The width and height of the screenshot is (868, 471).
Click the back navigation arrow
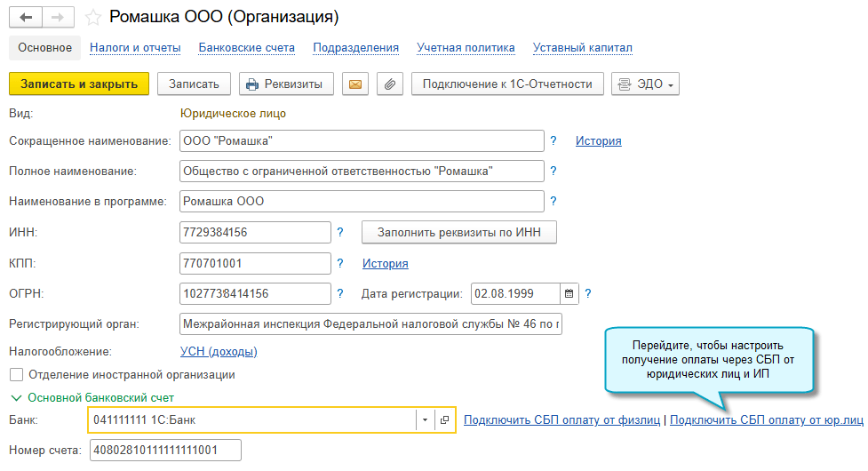tap(26, 17)
